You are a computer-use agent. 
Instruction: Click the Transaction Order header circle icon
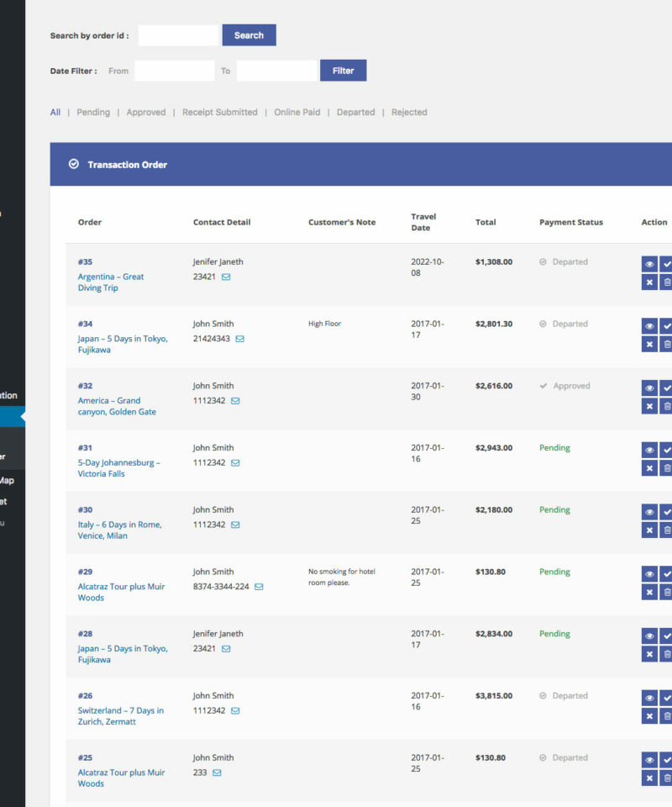click(74, 165)
